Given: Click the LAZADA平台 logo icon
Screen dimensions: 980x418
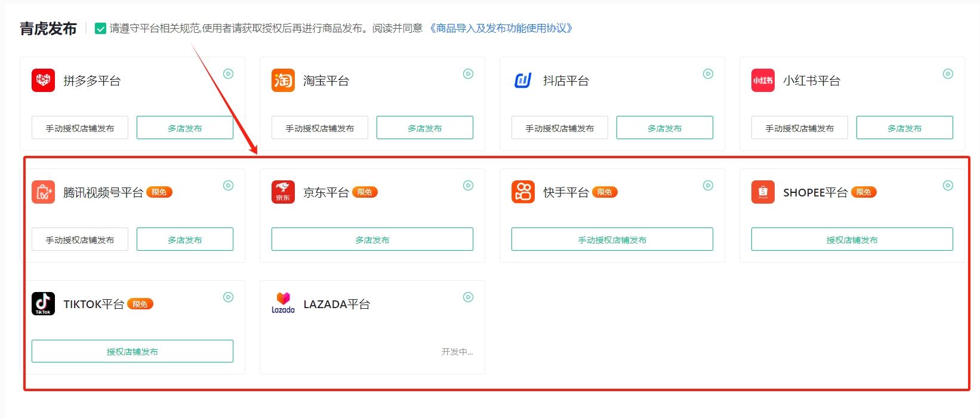Looking at the screenshot, I should (283, 303).
